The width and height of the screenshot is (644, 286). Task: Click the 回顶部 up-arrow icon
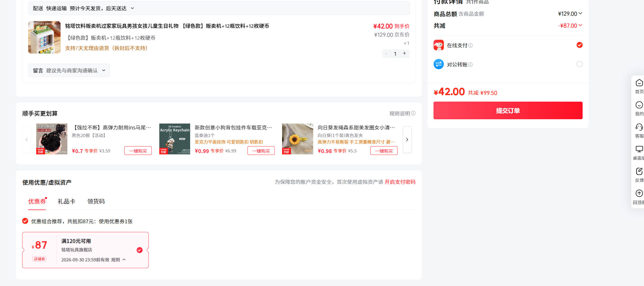tap(639, 194)
